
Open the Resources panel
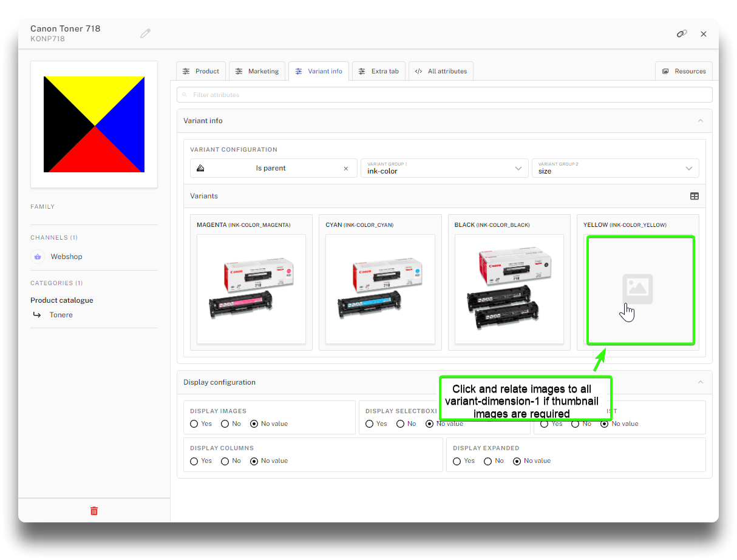pos(684,71)
